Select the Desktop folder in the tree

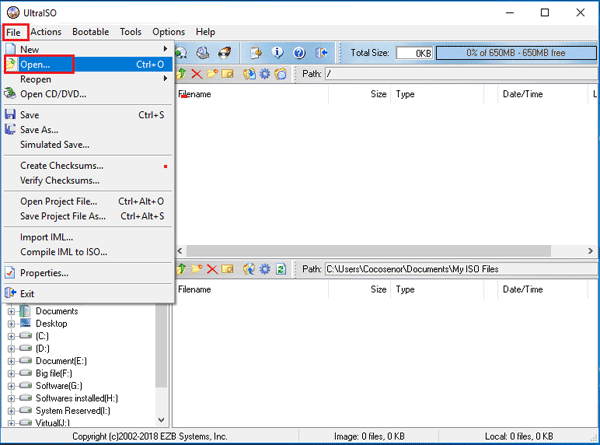(51, 324)
